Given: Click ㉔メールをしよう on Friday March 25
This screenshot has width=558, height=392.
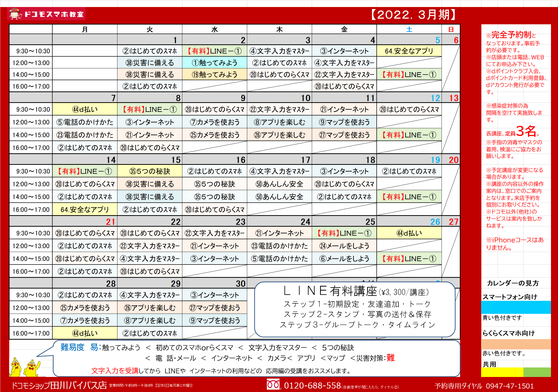Looking at the screenshot, I should [x=344, y=246].
